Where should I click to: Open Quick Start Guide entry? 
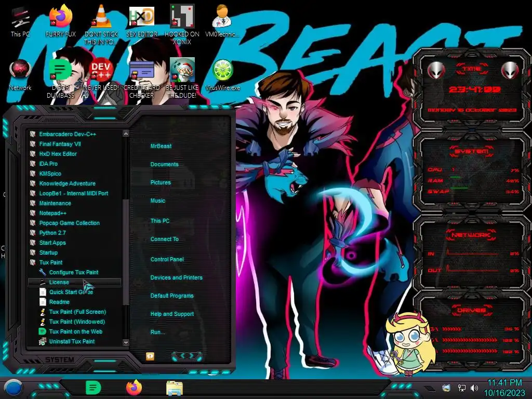(71, 292)
